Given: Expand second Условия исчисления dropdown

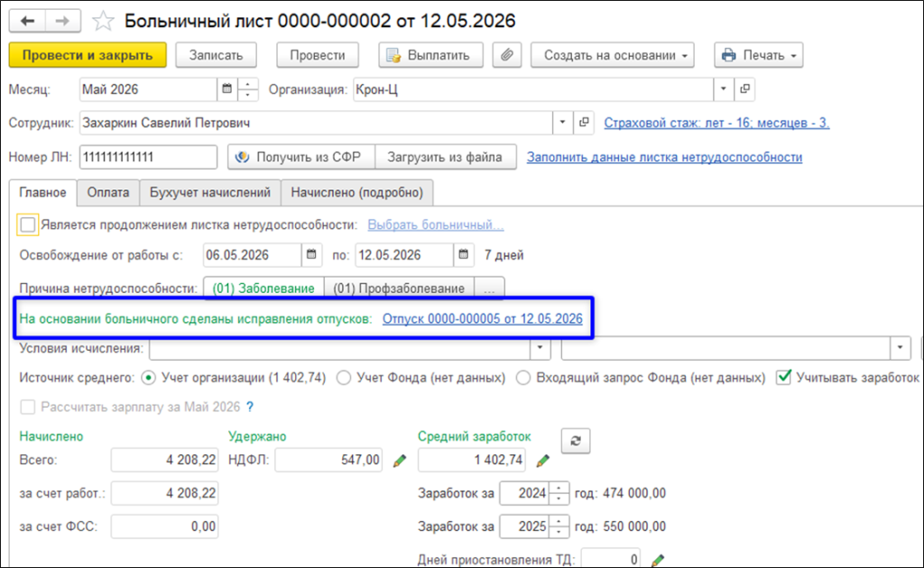Looking at the screenshot, I should pyautogui.click(x=900, y=348).
